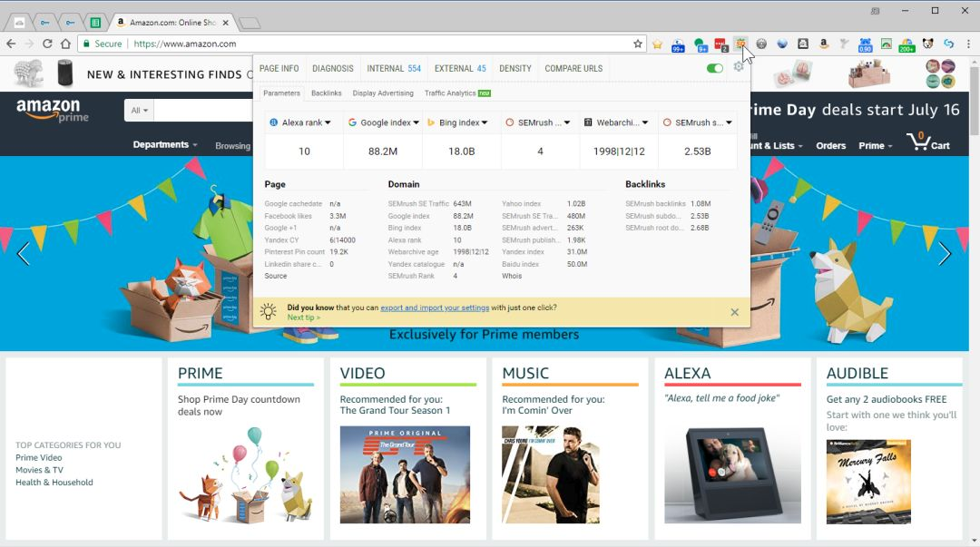Open COMPARE URLS tab
Screen dimensions: 980x547
[573, 68]
